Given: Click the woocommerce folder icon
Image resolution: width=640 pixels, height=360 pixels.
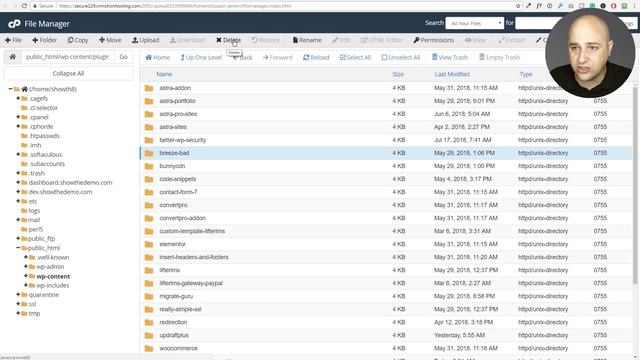Looking at the screenshot, I should coord(149,348).
